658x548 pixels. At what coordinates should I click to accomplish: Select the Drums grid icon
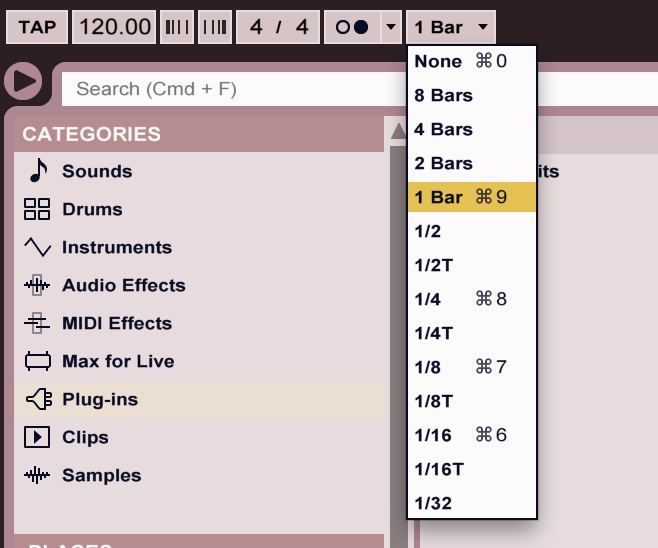tap(37, 209)
